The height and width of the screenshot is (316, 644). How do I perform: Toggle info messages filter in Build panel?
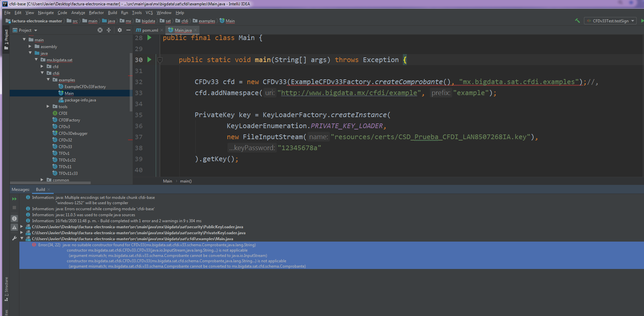[14, 218]
